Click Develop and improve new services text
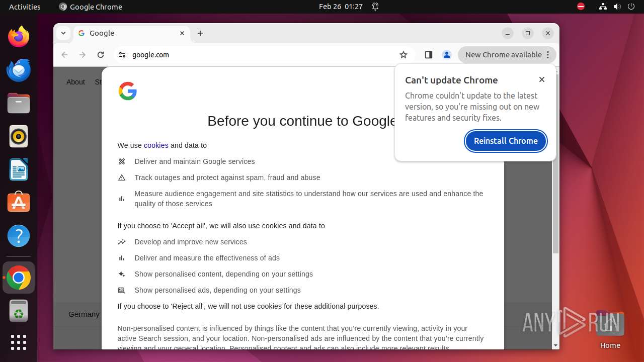 (191, 242)
